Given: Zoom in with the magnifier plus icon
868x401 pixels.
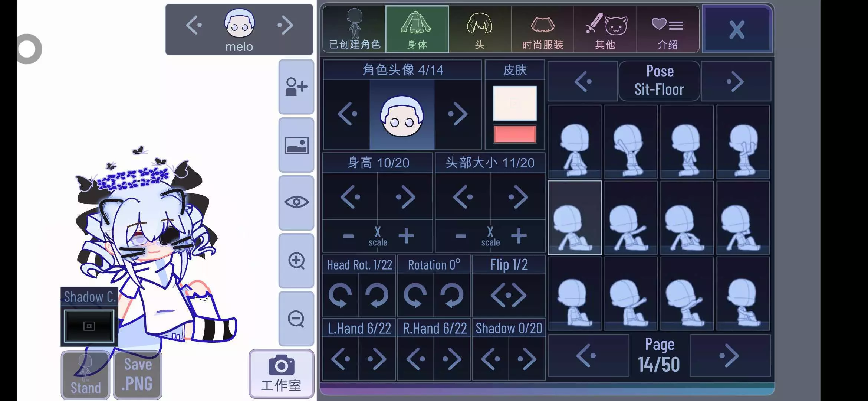Looking at the screenshot, I should (x=296, y=261).
